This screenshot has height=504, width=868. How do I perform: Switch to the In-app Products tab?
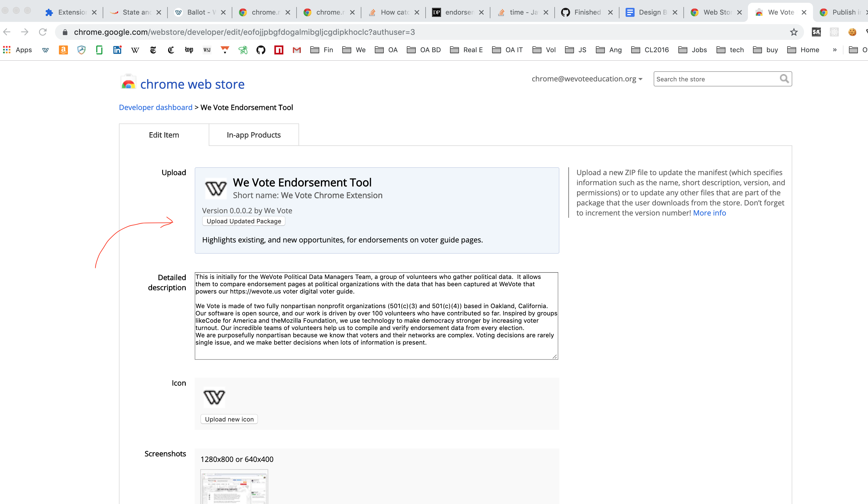click(254, 135)
